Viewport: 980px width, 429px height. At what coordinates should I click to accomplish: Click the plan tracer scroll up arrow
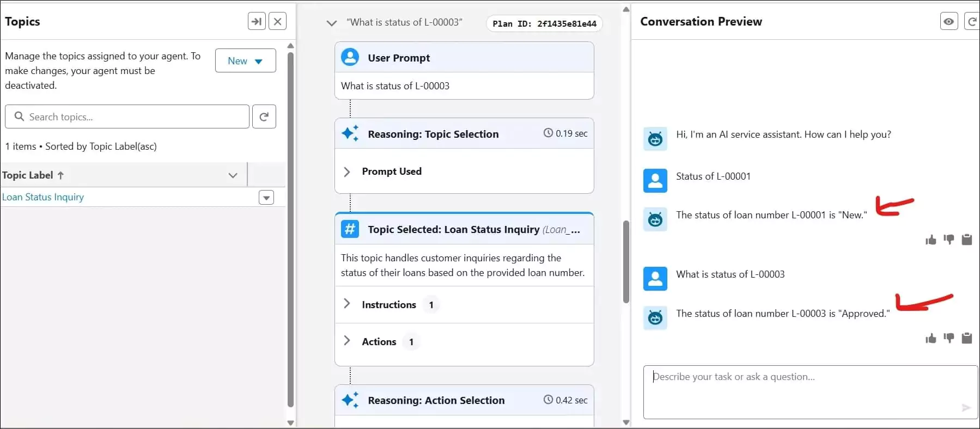click(x=626, y=9)
